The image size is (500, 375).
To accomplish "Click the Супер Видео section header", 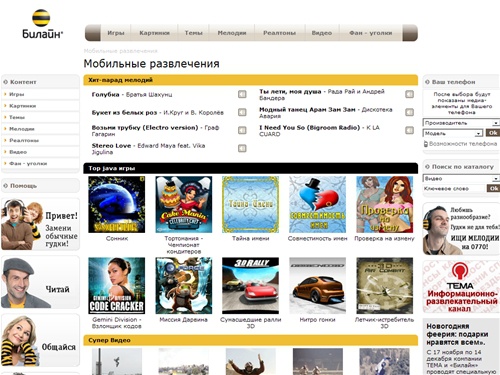I will click(251, 340).
